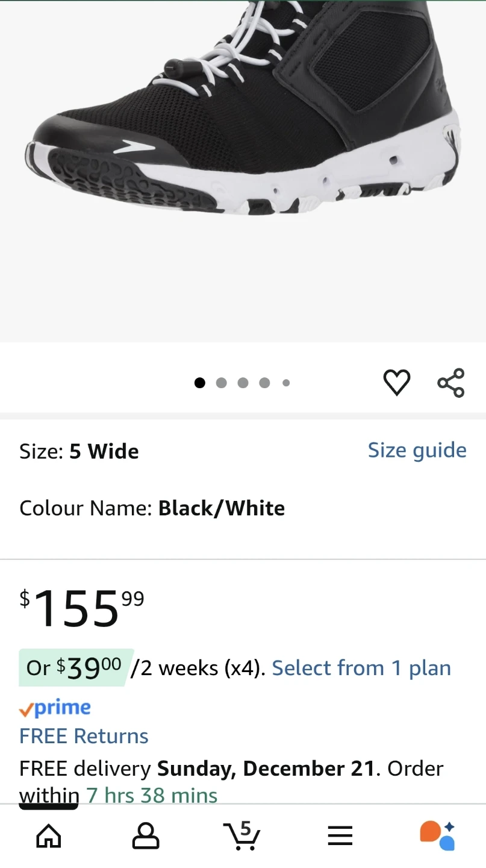Tap the share icon
The width and height of the screenshot is (486, 868).
click(x=451, y=383)
